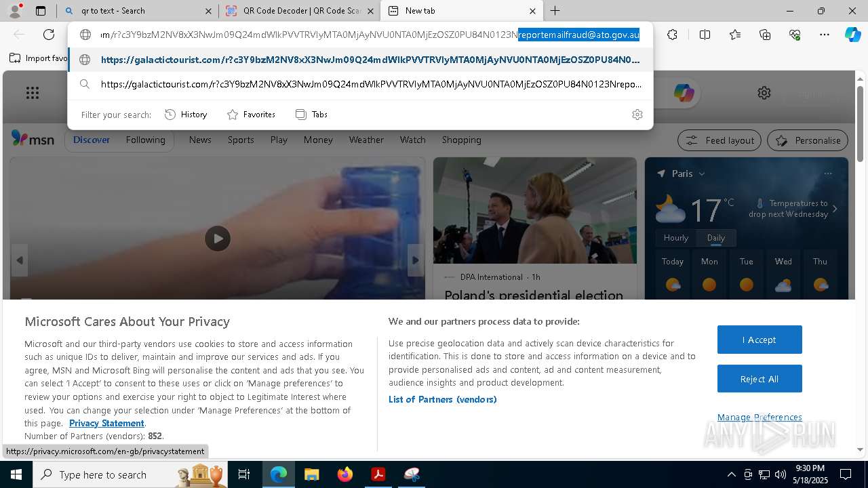
Task: Open Browser essentials heart icon
Action: tap(795, 35)
